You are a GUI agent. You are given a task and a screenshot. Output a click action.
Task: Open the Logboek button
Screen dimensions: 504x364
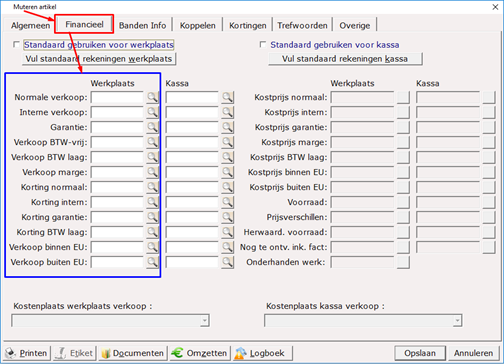click(x=263, y=353)
